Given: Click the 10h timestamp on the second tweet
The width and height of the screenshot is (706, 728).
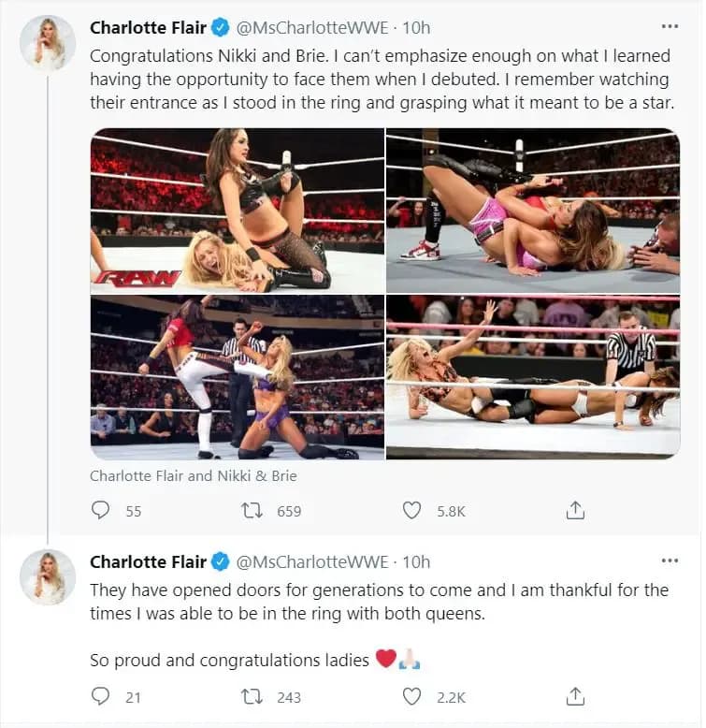Looking at the screenshot, I should [x=416, y=561].
